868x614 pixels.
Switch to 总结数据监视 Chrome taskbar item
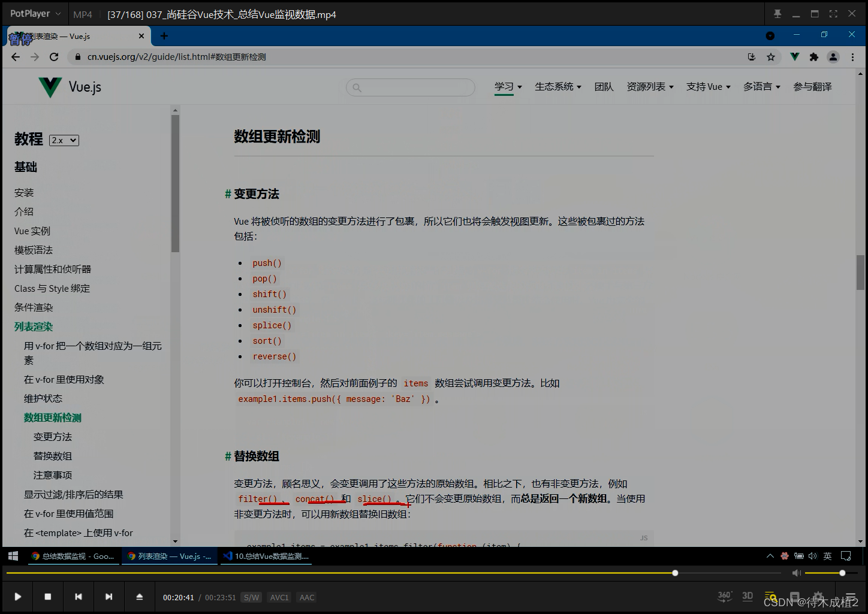pos(73,556)
